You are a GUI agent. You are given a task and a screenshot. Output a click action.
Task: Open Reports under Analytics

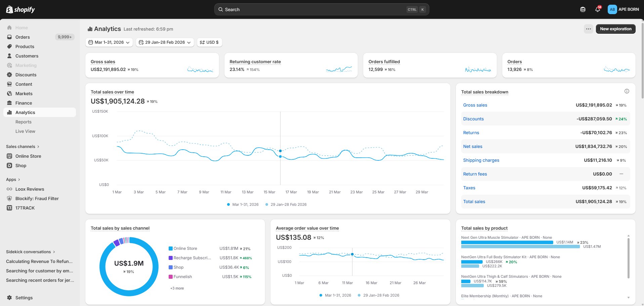click(x=40, y=122)
